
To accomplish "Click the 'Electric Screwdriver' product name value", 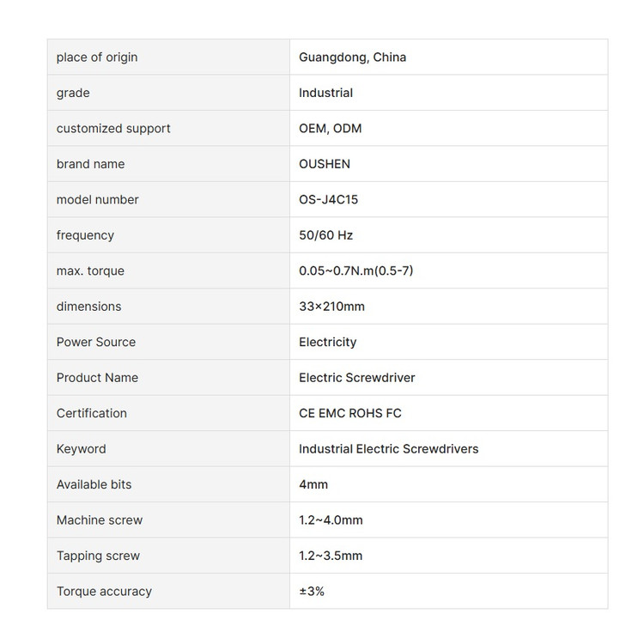I will point(356,378).
